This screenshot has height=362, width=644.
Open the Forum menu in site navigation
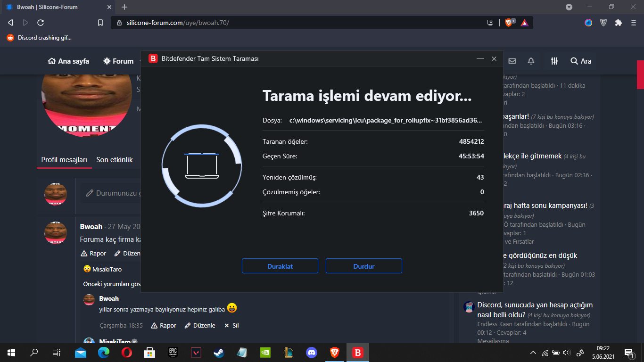[119, 61]
